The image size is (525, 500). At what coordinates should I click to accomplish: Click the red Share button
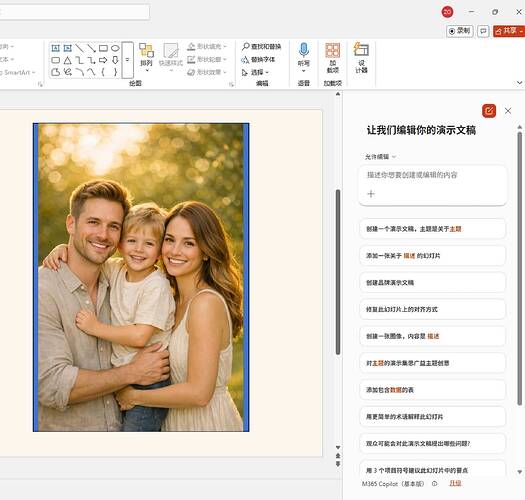(x=509, y=31)
